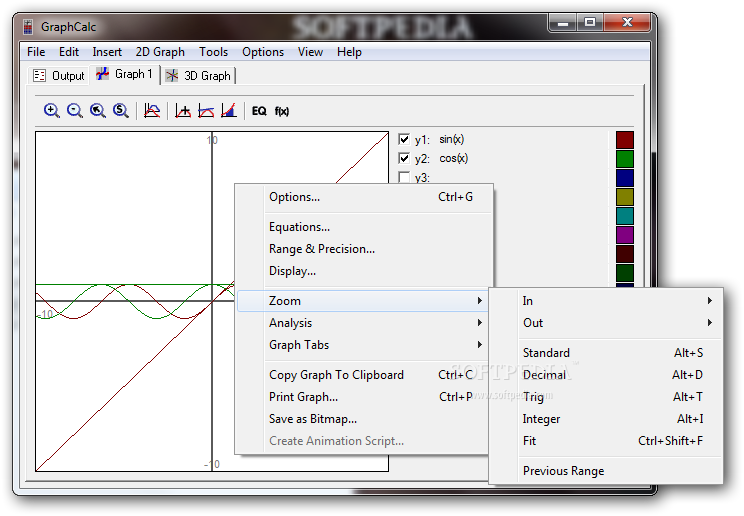Choose Copy Graph To Clipboard
This screenshot has height=516, width=744.
click(x=362, y=375)
